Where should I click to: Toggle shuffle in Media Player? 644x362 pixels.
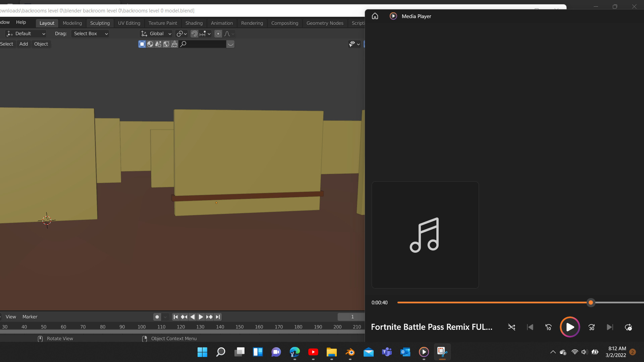click(512, 327)
